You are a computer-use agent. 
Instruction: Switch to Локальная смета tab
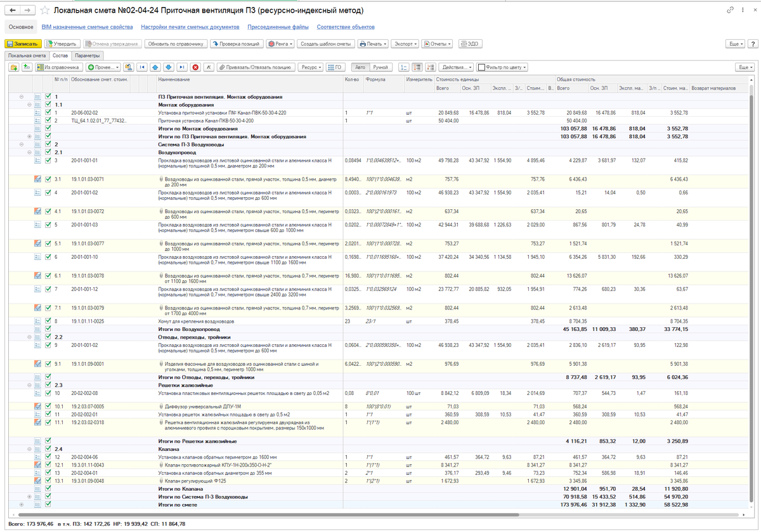(x=27, y=56)
